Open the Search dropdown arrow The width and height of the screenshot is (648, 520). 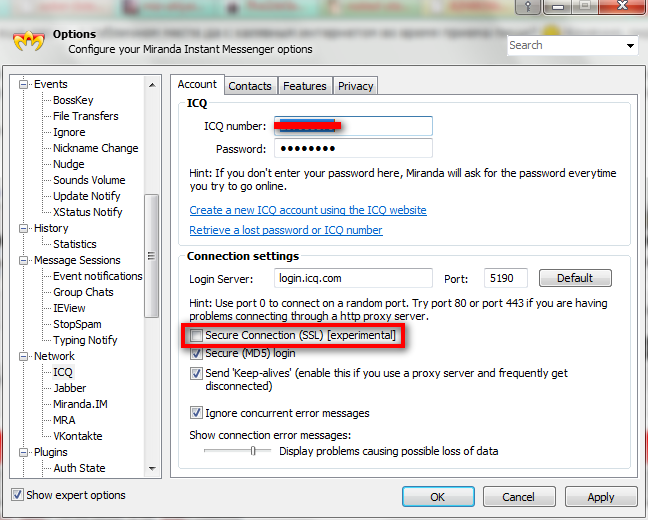pyautogui.click(x=630, y=45)
